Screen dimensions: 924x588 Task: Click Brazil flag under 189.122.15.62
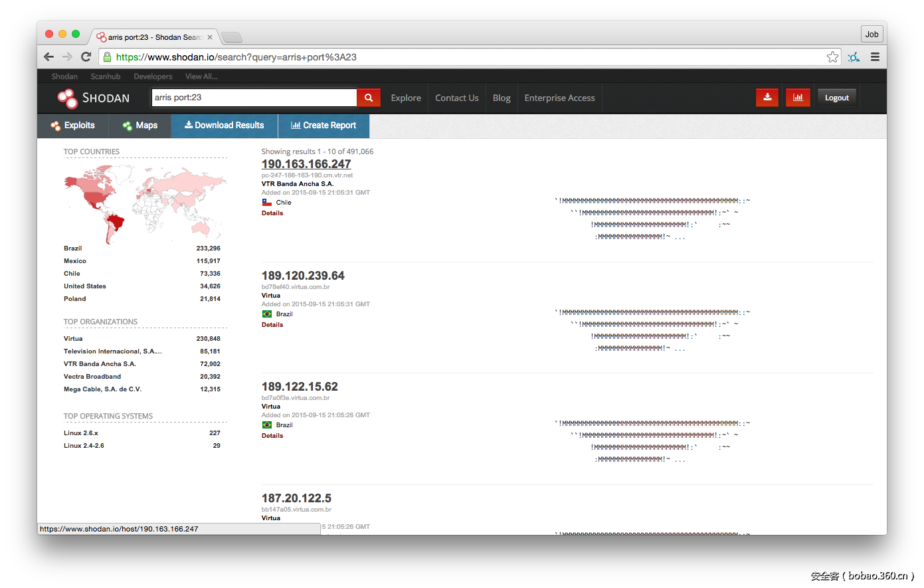click(266, 425)
